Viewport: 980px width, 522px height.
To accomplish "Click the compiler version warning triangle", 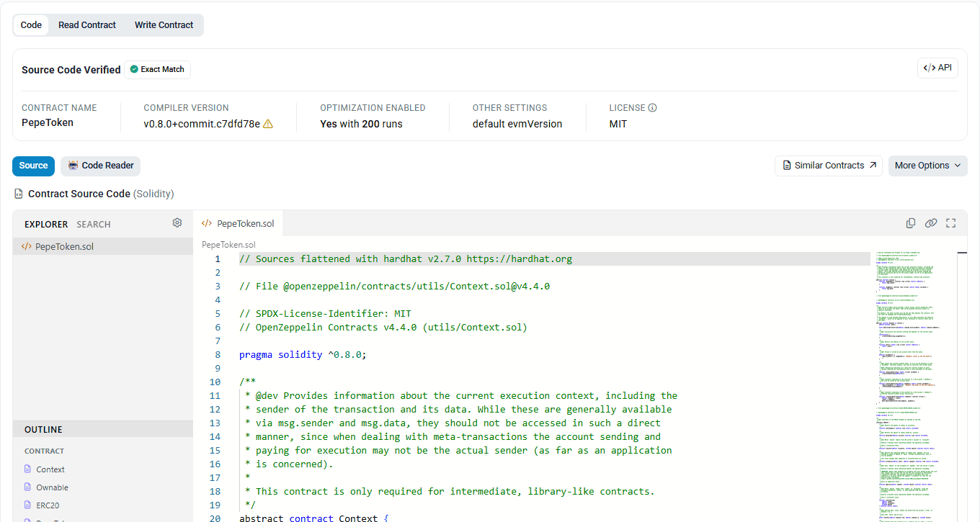I will point(268,124).
